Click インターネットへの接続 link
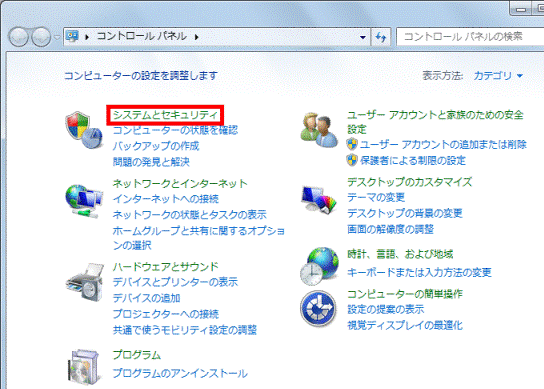Image resolution: width=544 pixels, height=389 pixels. click(x=165, y=199)
